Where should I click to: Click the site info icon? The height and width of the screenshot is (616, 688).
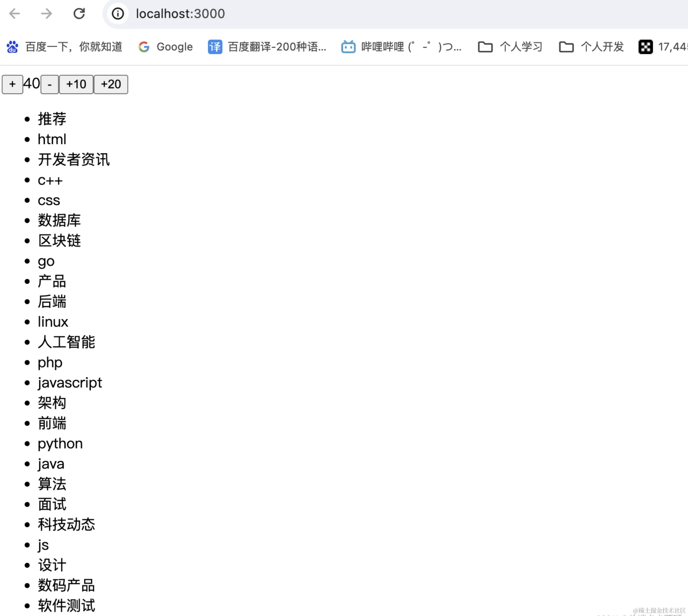pyautogui.click(x=118, y=14)
